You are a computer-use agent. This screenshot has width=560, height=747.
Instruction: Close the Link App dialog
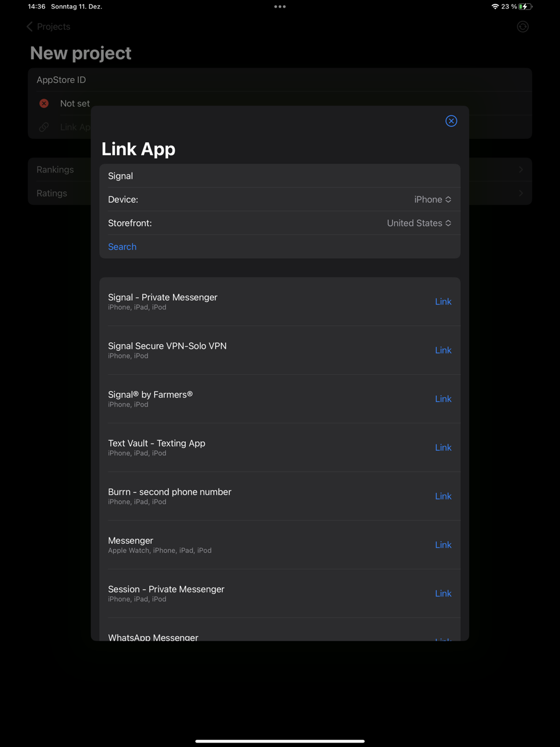pyautogui.click(x=451, y=121)
